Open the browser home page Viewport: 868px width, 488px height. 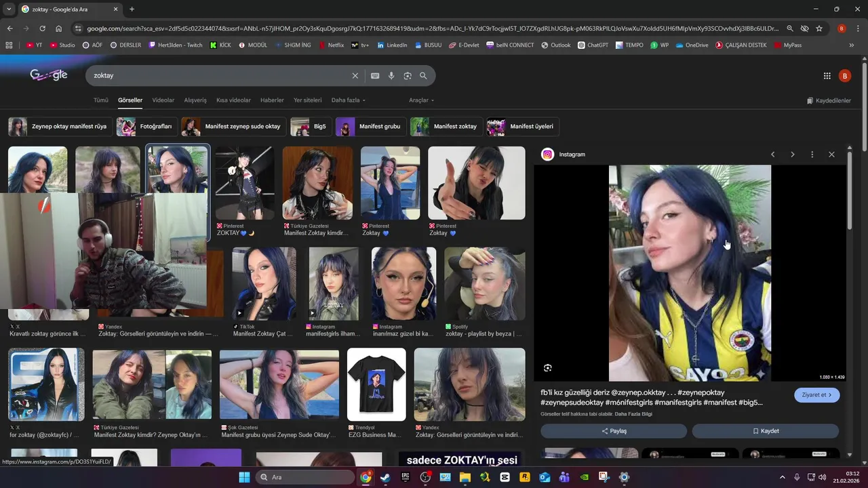pos(58,28)
